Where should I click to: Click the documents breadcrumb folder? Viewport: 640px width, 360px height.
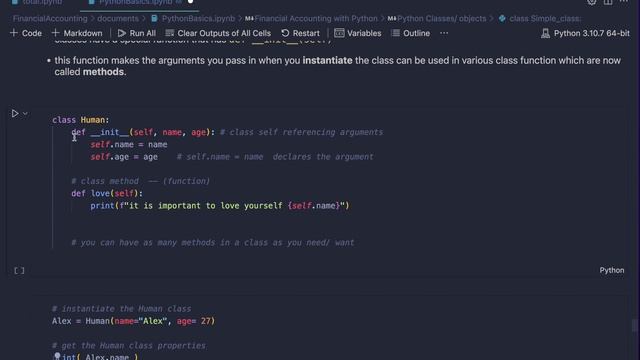pyautogui.click(x=118, y=18)
